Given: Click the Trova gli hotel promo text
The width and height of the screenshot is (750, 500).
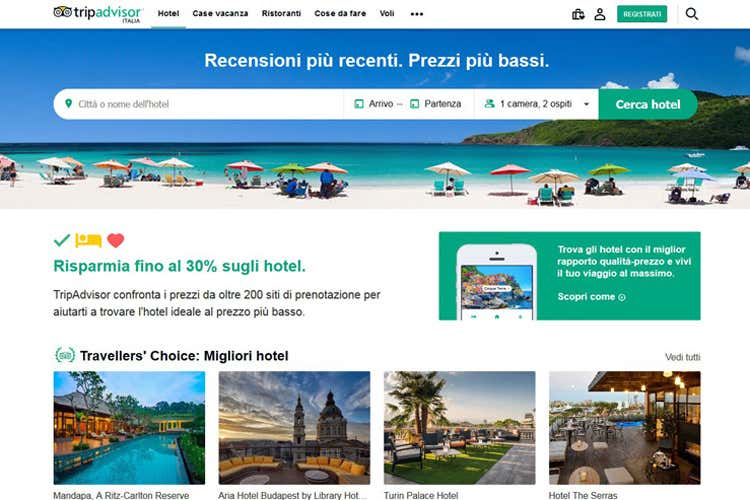Looking at the screenshot, I should point(624,261).
